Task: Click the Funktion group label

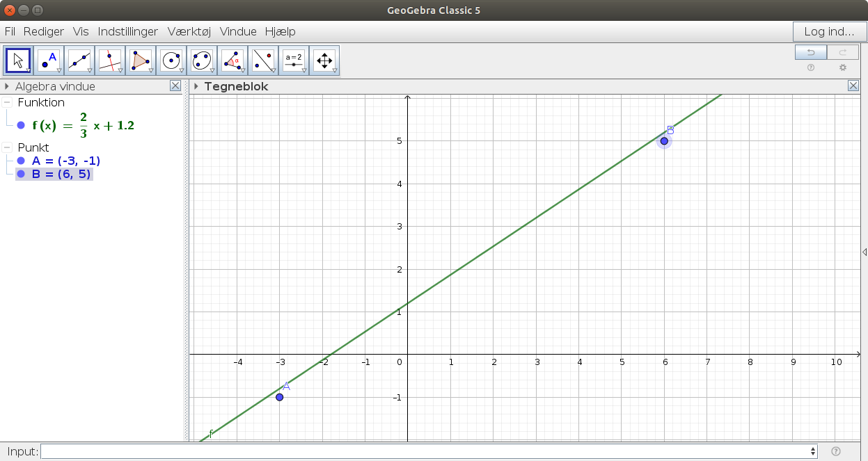Action: tap(41, 103)
